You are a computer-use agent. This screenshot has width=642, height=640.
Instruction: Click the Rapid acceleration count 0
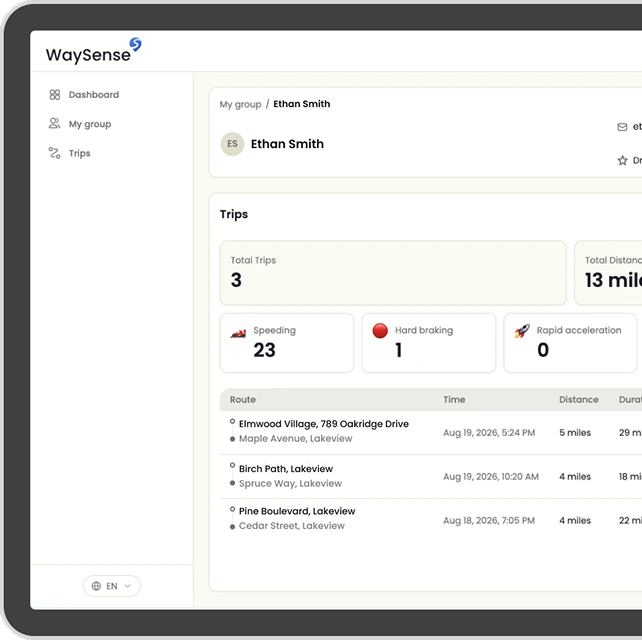543,350
